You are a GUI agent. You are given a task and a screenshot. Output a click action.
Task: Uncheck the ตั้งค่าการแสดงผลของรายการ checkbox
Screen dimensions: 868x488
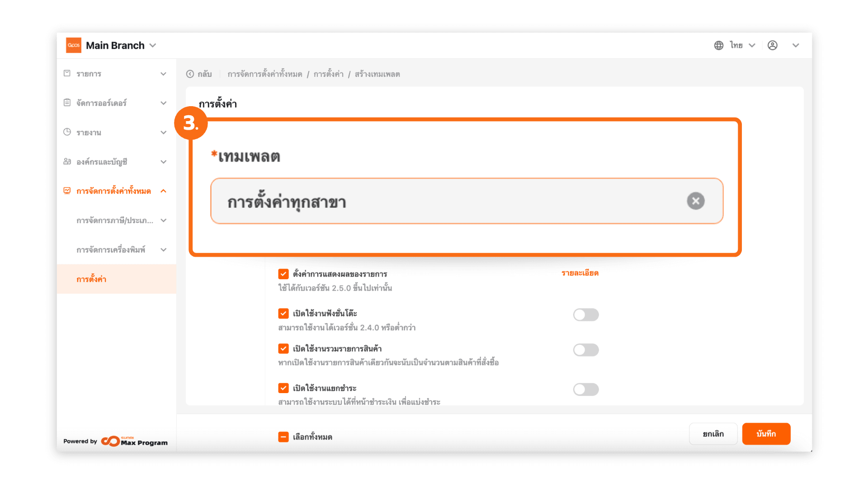(x=283, y=274)
